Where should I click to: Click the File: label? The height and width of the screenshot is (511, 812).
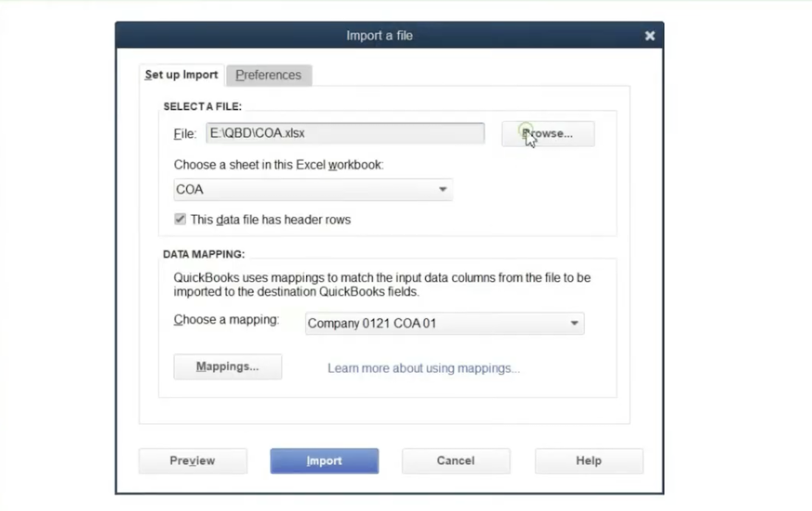185,134
